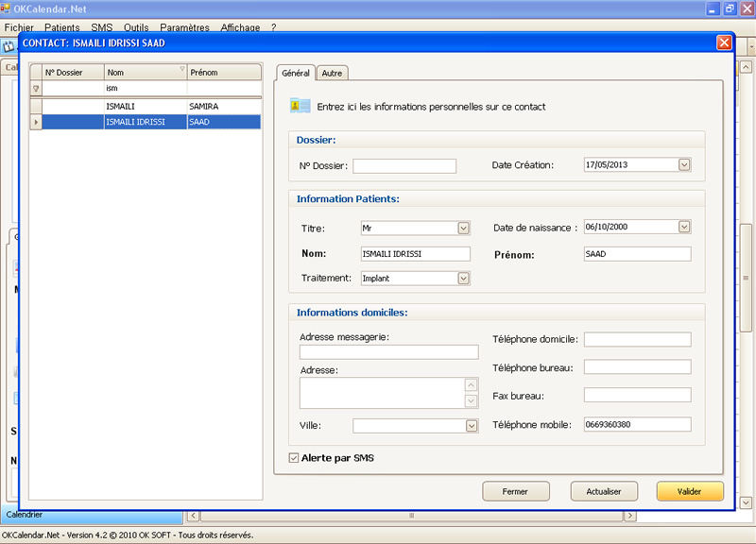Click the SAAD cell in selected row
Screen dimensions: 756x544
pyautogui.click(x=224, y=122)
